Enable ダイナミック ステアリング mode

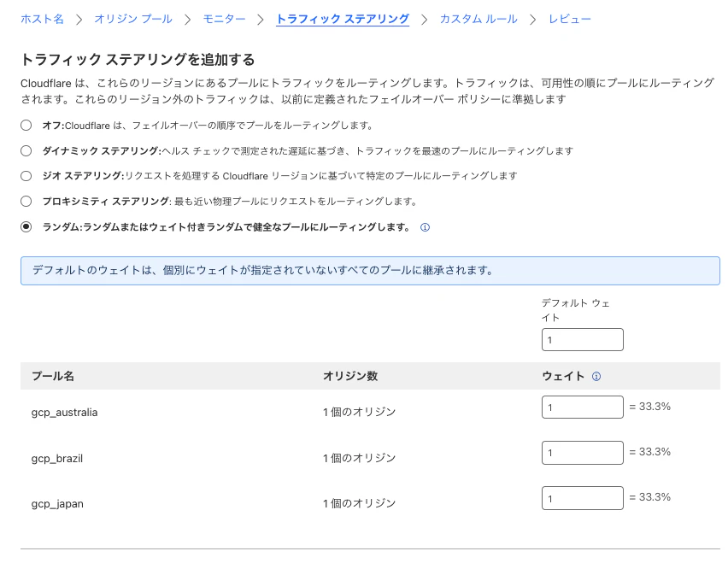[26, 150]
